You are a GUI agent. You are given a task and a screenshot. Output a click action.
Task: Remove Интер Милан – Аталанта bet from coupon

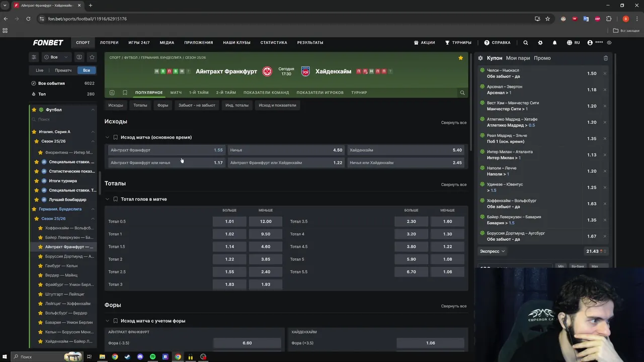point(605,155)
